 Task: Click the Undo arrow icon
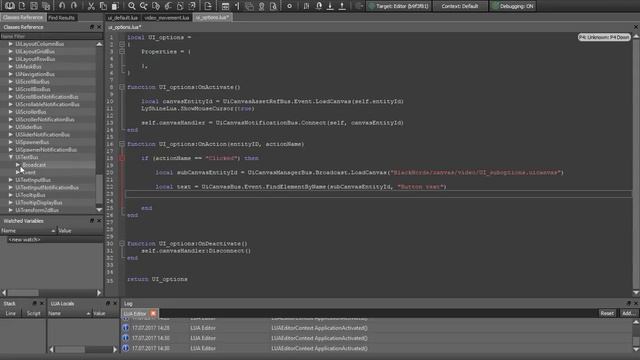[62, 6]
